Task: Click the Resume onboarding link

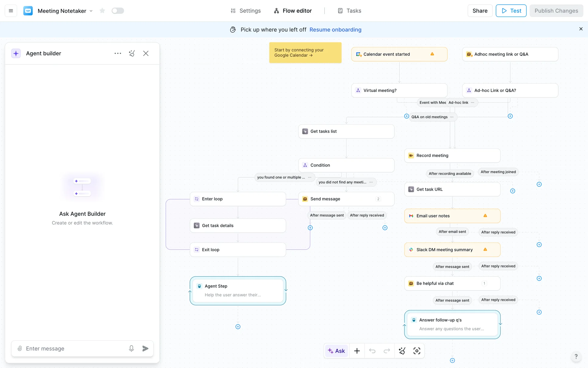Action: [335, 30]
